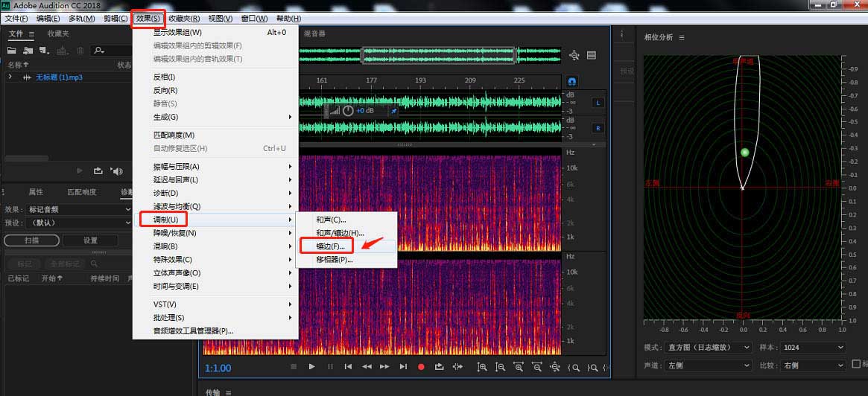Expand the 无标题 (1).mp3 file entry
This screenshot has height=396, width=868.
(10, 77)
